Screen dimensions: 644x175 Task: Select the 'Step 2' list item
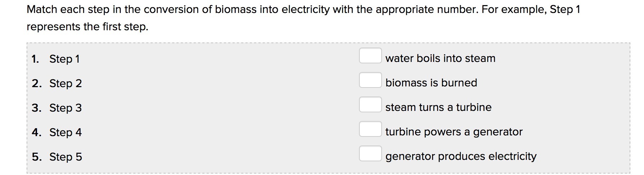click(x=65, y=84)
